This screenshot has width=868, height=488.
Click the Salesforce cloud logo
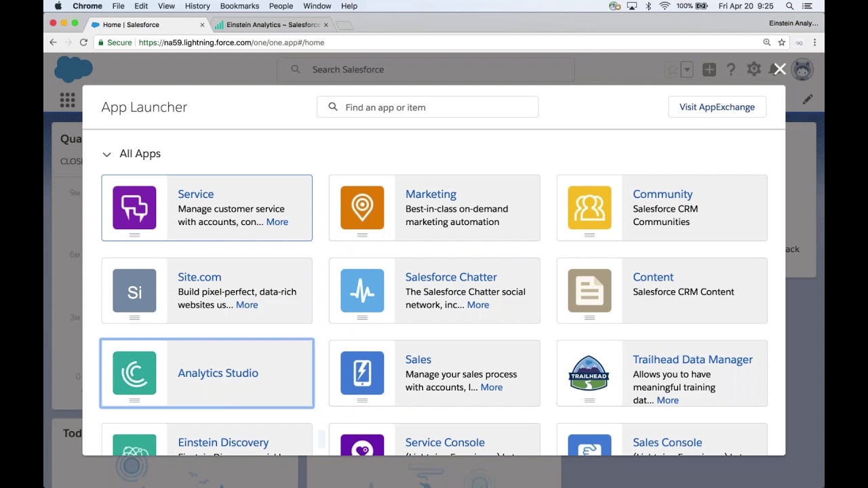tap(73, 69)
